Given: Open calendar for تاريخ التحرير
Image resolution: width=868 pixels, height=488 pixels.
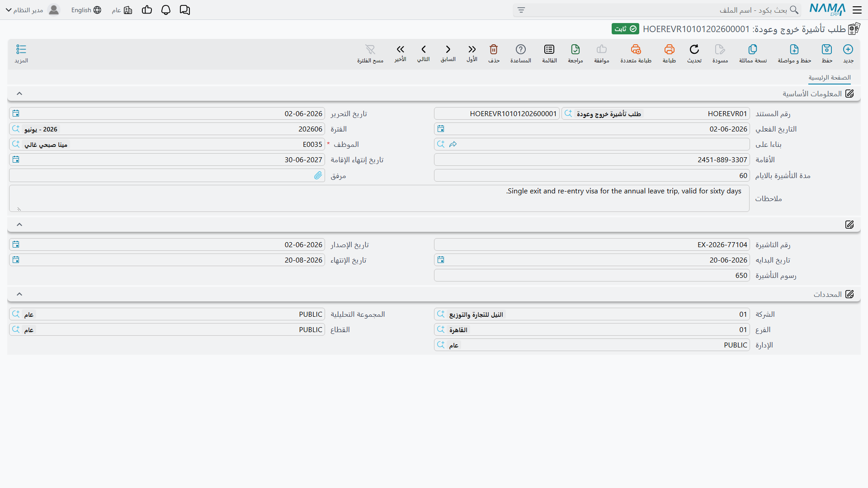Looking at the screenshot, I should (16, 113).
